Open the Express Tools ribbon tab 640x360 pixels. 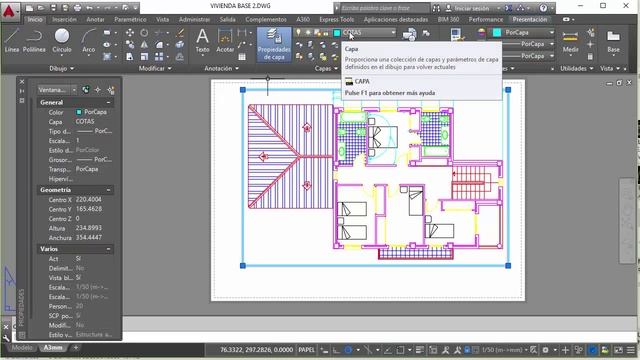point(337,20)
